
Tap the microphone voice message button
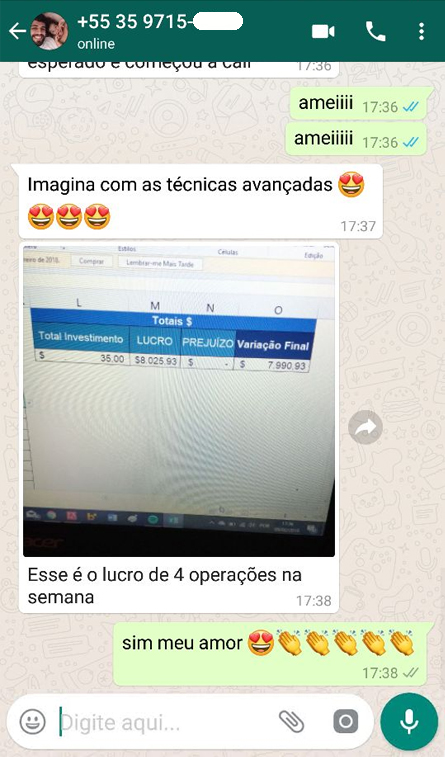pyautogui.click(x=409, y=721)
